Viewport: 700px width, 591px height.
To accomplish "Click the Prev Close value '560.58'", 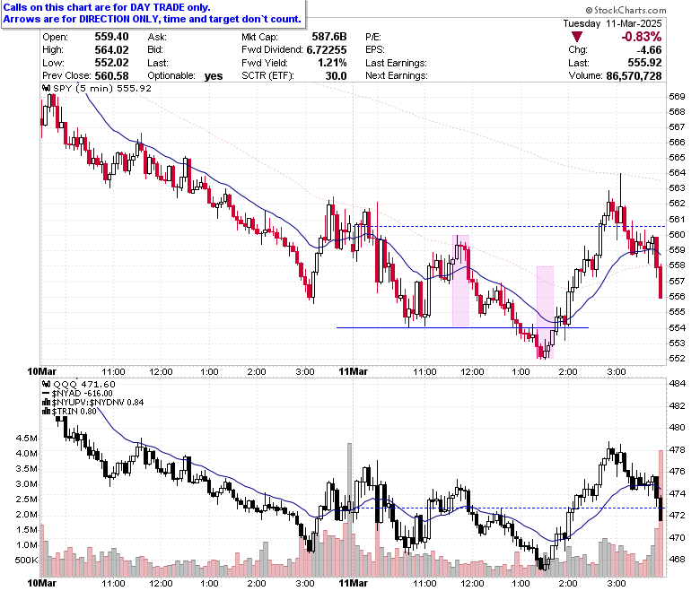I will [111, 76].
